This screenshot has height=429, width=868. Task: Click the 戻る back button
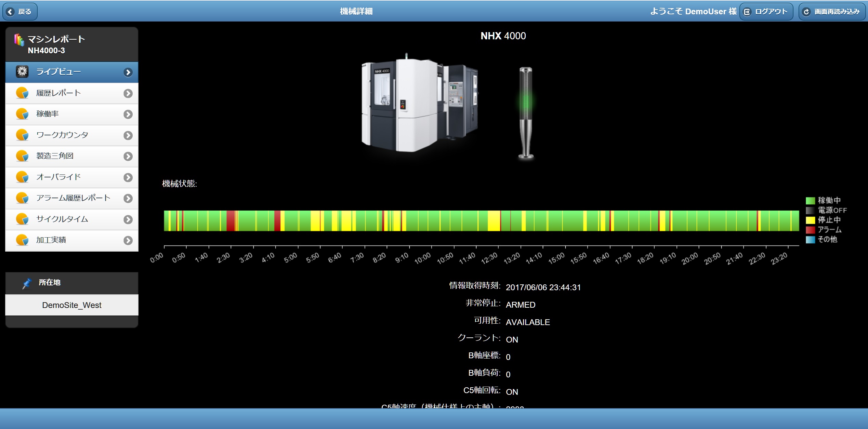[x=20, y=12]
